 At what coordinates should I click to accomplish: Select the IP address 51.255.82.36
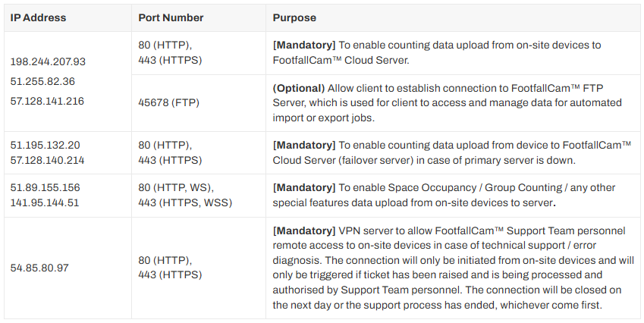(42, 81)
